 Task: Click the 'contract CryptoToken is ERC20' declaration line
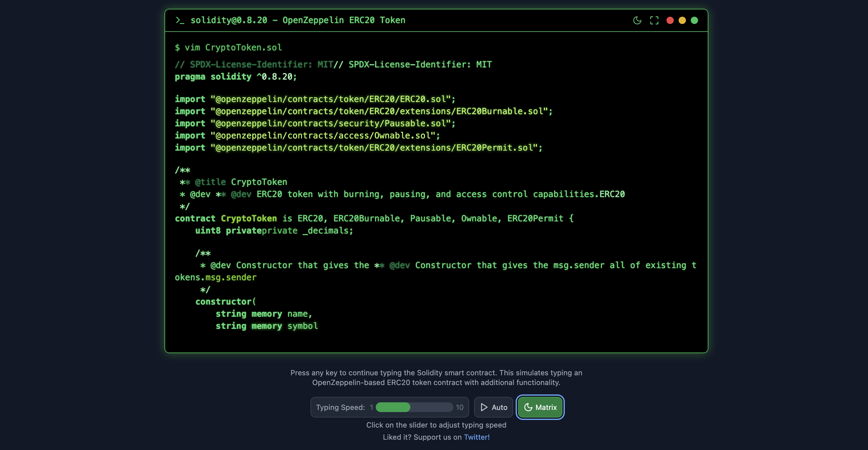(374, 218)
